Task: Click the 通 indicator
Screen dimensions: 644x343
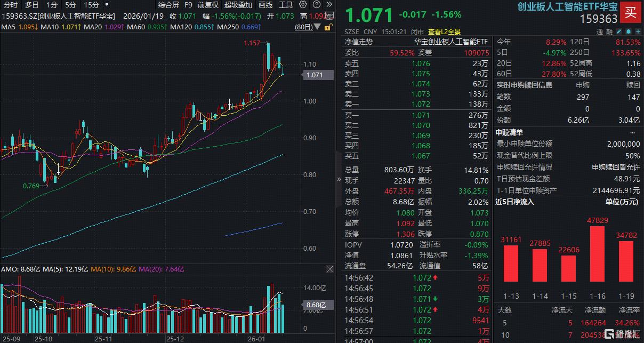Action: (x=601, y=31)
